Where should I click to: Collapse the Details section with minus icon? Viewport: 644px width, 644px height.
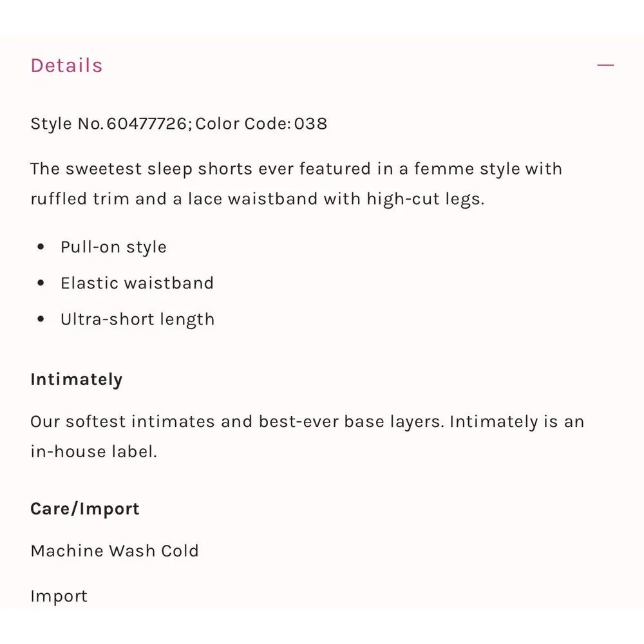click(605, 65)
